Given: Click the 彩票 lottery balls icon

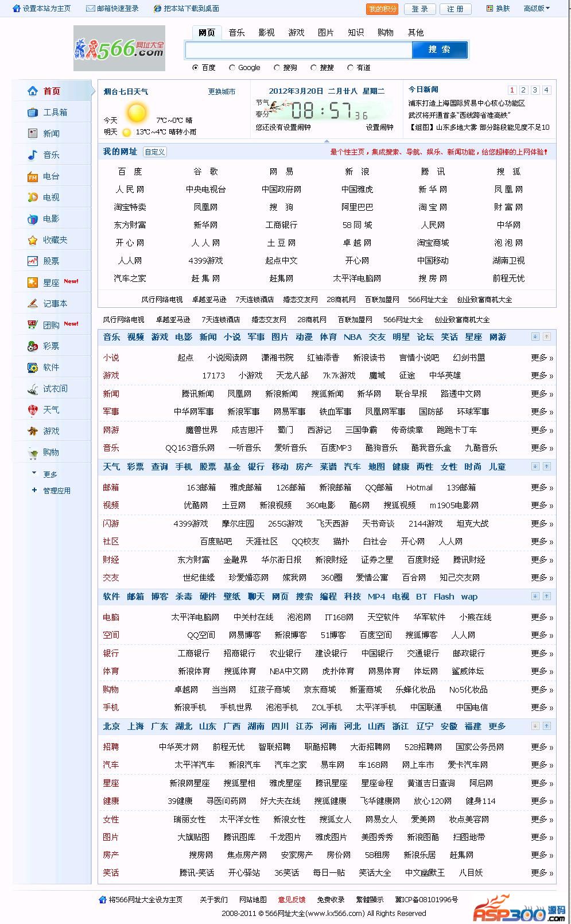Looking at the screenshot, I should pyautogui.click(x=33, y=346).
